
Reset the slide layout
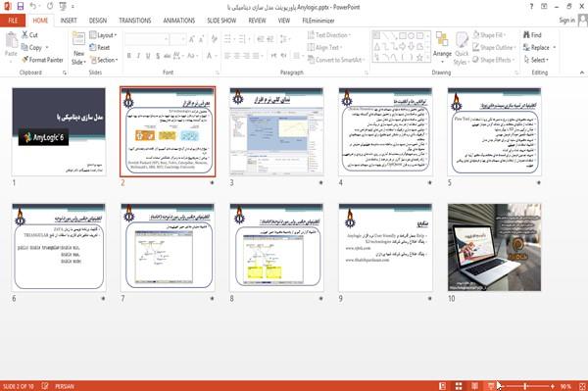[x=100, y=47]
